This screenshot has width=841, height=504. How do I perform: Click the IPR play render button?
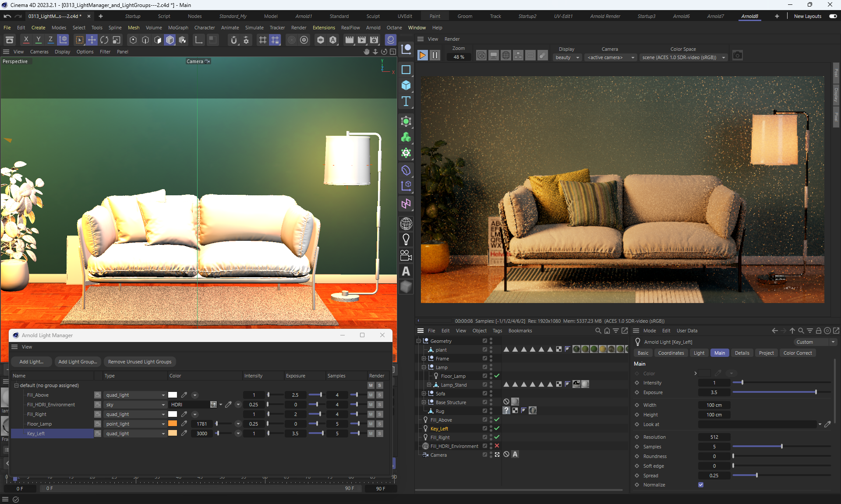tap(422, 56)
